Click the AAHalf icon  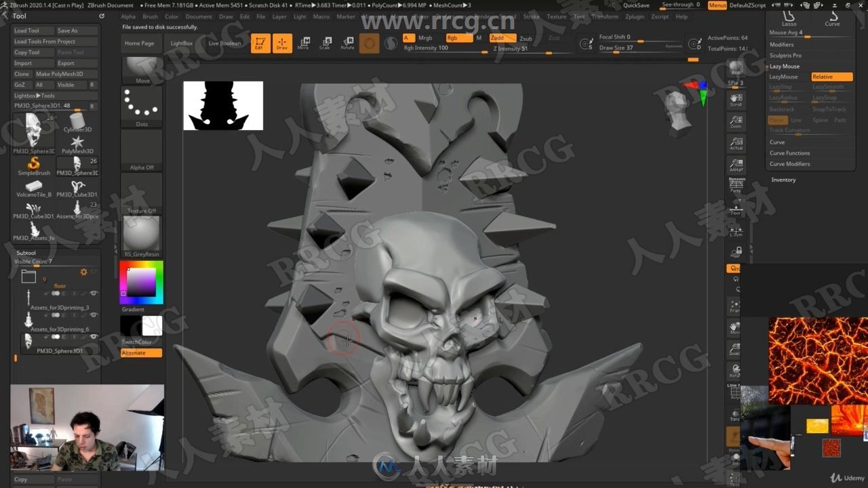(736, 165)
